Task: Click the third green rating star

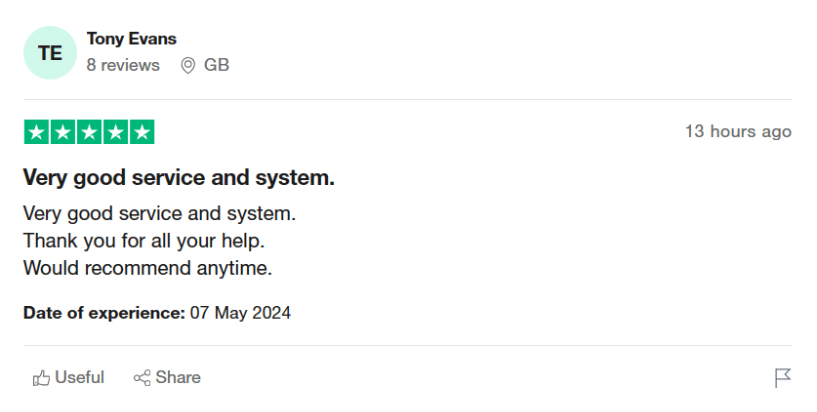Action: (x=89, y=132)
